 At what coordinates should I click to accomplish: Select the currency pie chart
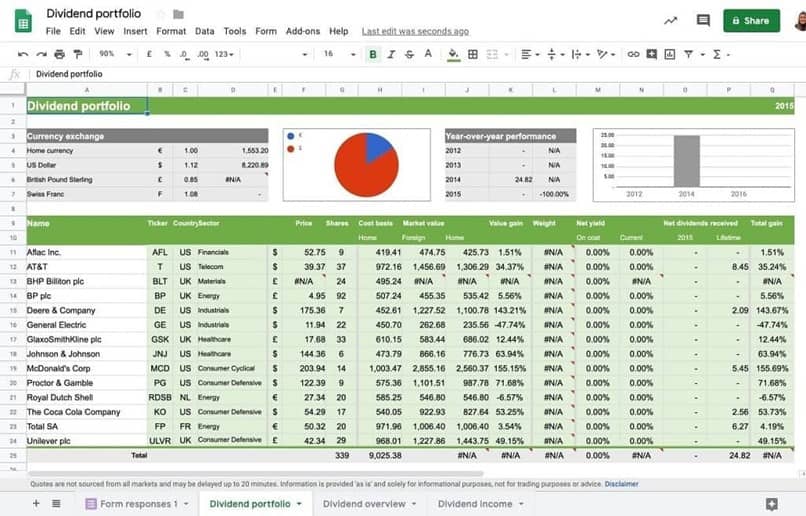pyautogui.click(x=357, y=164)
